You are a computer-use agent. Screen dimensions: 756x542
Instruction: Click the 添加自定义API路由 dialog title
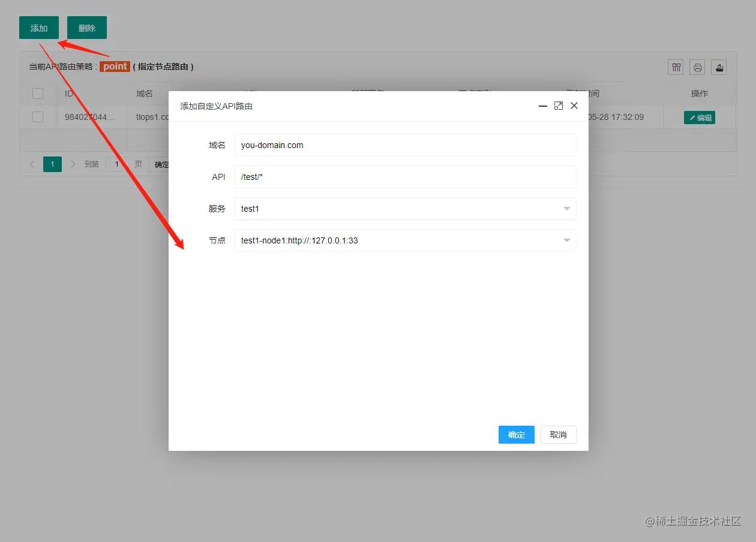tap(216, 106)
